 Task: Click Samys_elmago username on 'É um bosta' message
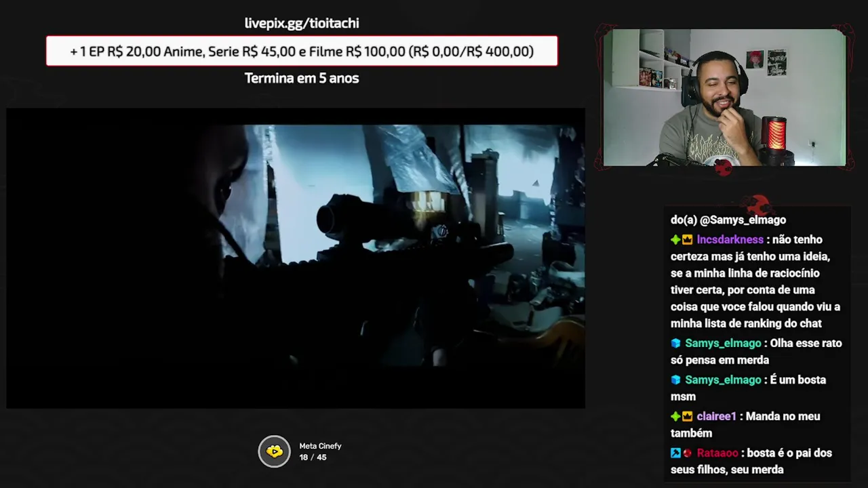[x=723, y=380]
